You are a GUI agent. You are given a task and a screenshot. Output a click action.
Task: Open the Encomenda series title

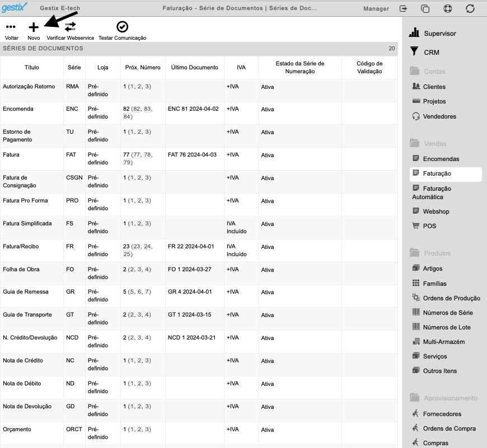pos(18,109)
